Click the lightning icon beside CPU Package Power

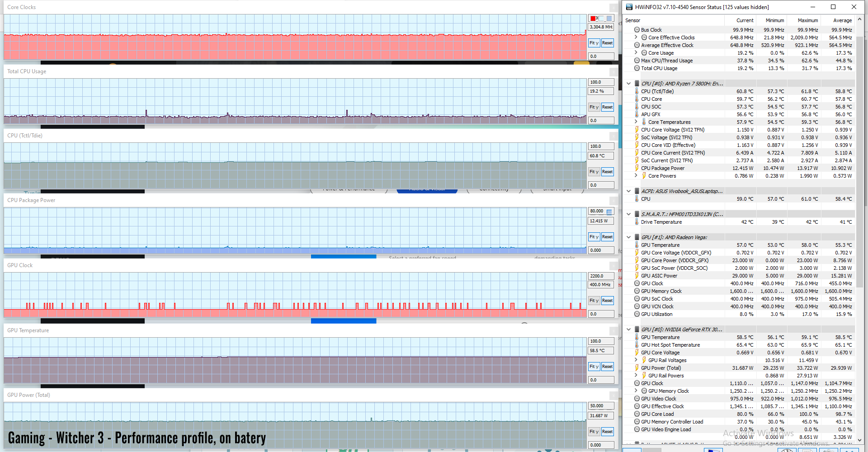click(637, 168)
